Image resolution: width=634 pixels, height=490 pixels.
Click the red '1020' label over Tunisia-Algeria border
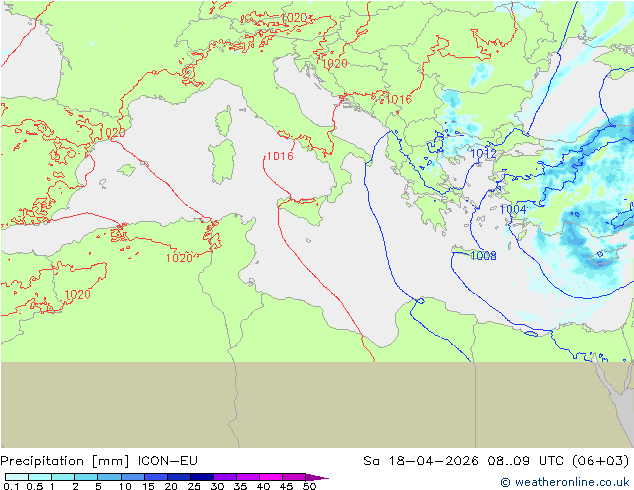(179, 258)
